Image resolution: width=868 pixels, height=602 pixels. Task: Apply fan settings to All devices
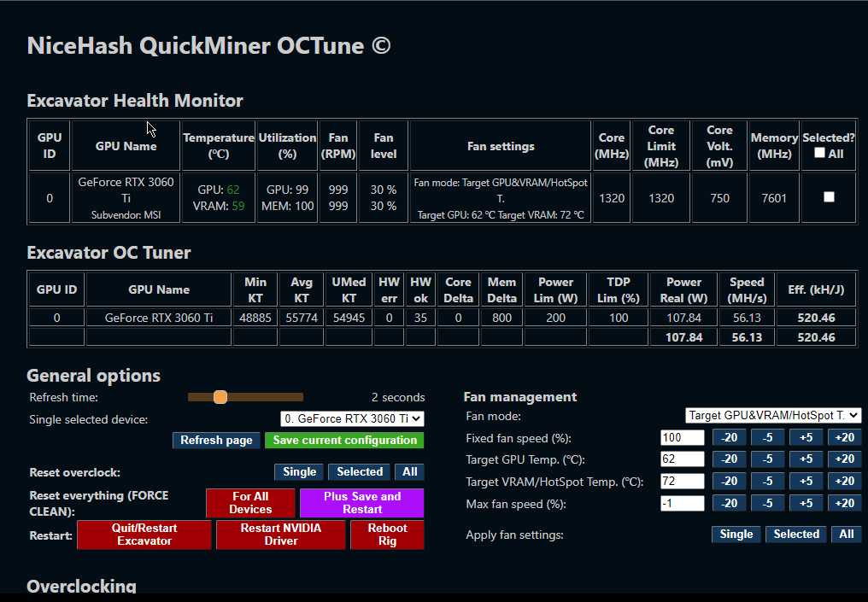tap(847, 535)
